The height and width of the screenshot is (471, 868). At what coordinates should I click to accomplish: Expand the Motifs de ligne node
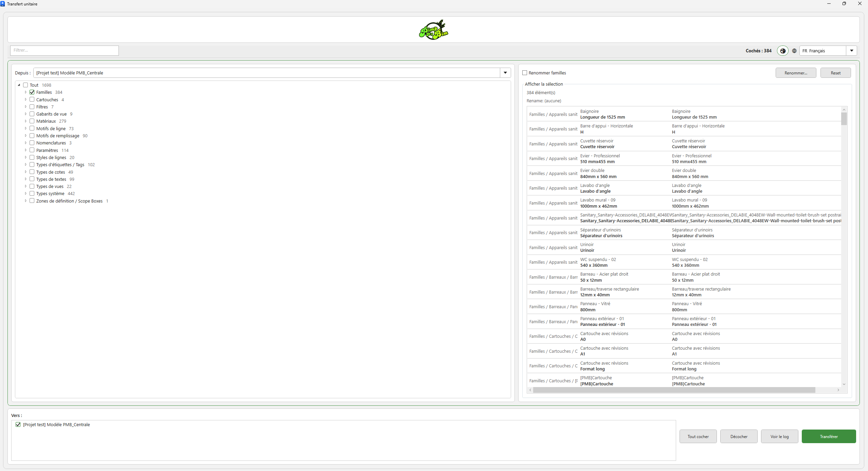[x=25, y=128]
